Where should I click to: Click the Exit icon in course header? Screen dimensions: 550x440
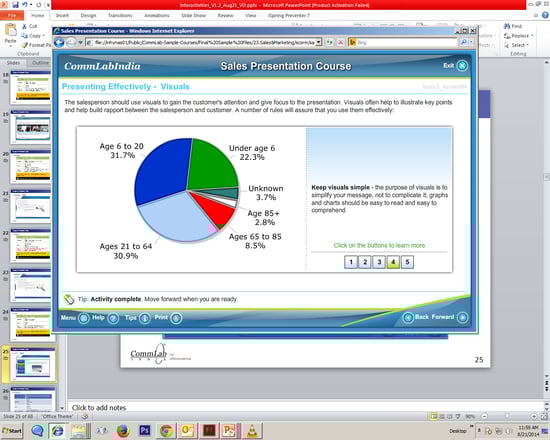point(462,66)
